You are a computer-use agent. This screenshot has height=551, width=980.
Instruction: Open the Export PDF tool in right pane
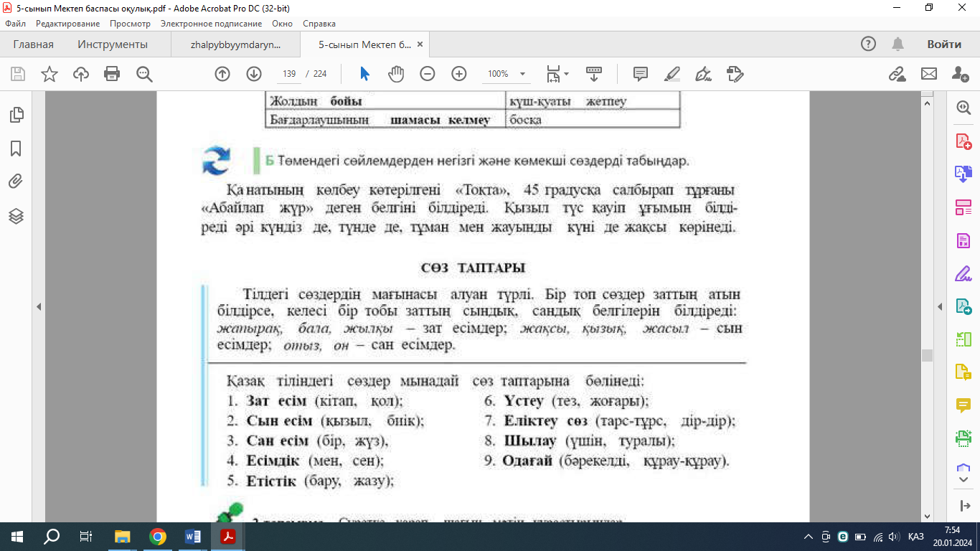(963, 306)
